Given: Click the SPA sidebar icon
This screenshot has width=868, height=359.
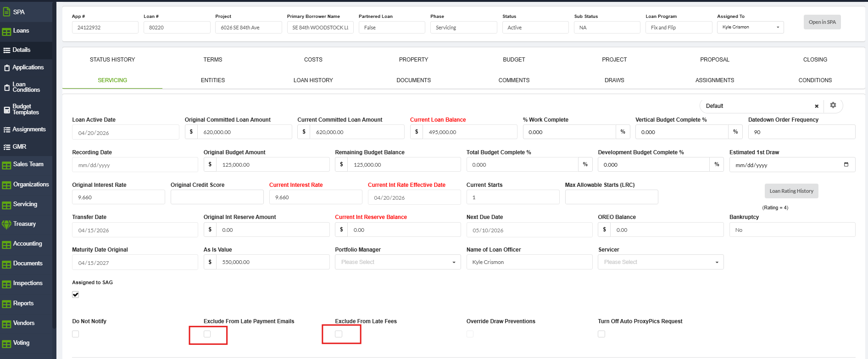Looking at the screenshot, I should pos(6,12).
